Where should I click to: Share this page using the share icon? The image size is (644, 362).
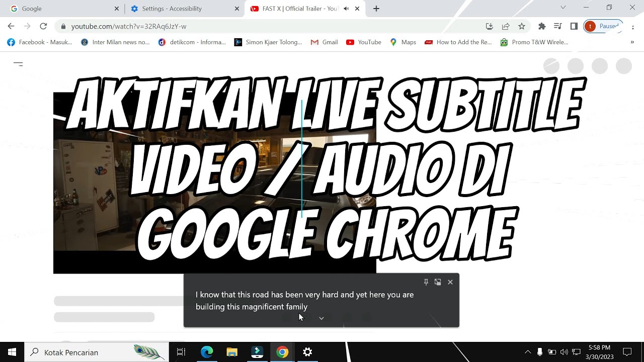tap(506, 26)
